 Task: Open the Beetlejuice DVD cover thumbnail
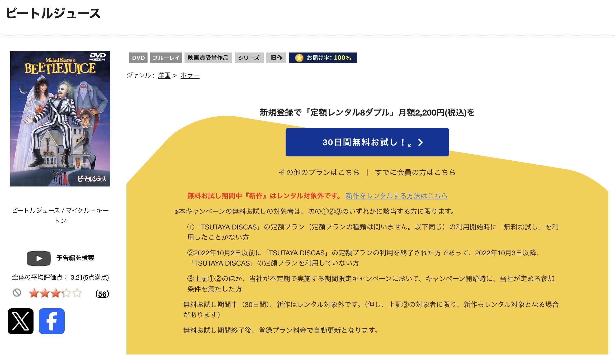coord(60,119)
